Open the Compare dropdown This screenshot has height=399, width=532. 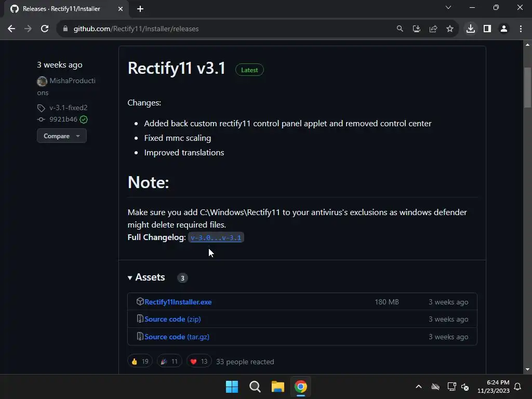(62, 136)
